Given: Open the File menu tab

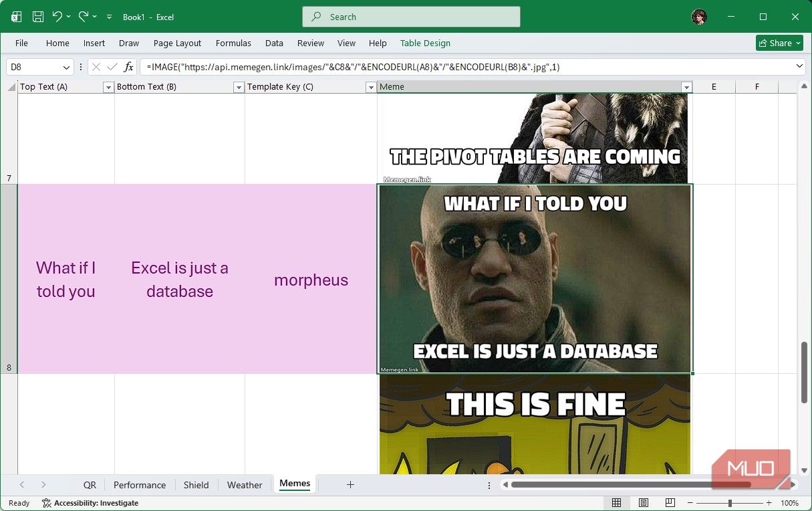Looking at the screenshot, I should (21, 43).
